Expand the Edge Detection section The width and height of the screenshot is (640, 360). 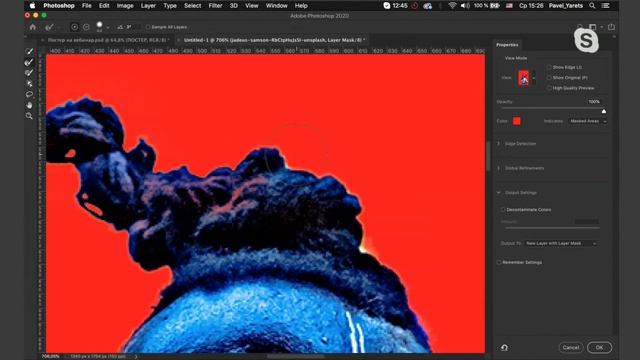tap(498, 144)
